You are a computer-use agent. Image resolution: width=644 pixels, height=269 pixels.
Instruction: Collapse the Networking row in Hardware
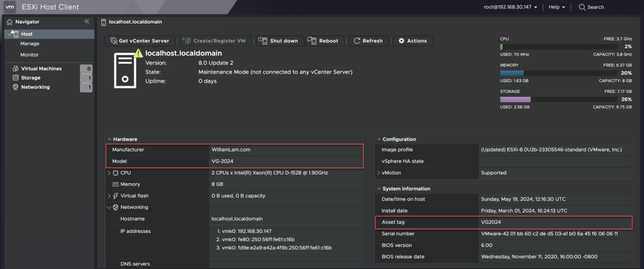coord(109,207)
